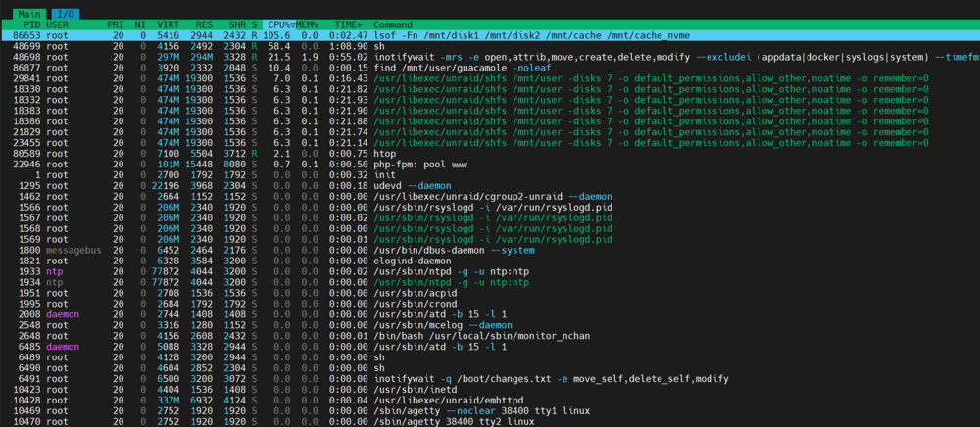Select rsyslogd process with PID 1566
This screenshot has width=980, height=427.
(490, 207)
